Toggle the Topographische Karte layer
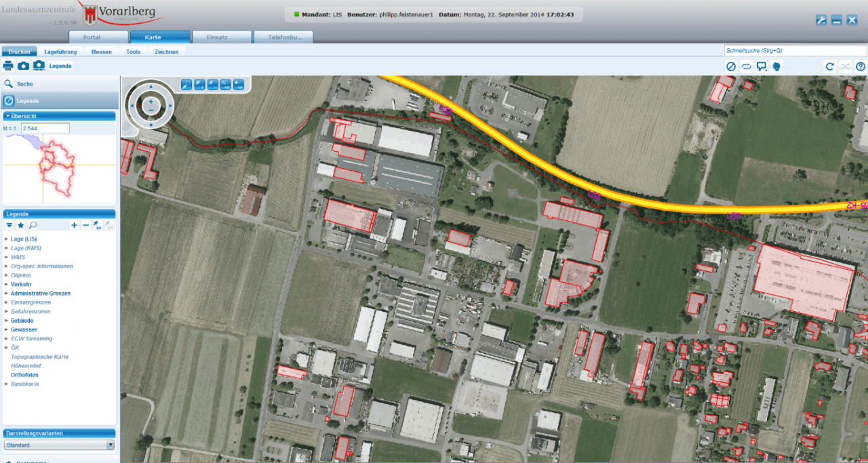Screen dimensions: 868x463 (x=39, y=357)
